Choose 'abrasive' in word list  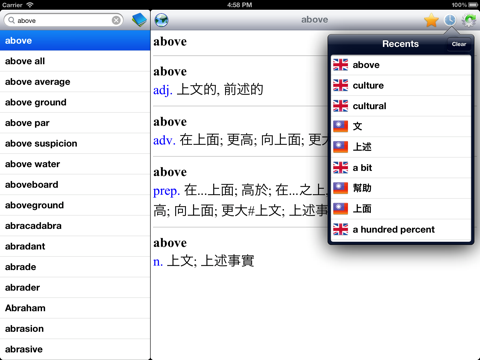[75, 349]
